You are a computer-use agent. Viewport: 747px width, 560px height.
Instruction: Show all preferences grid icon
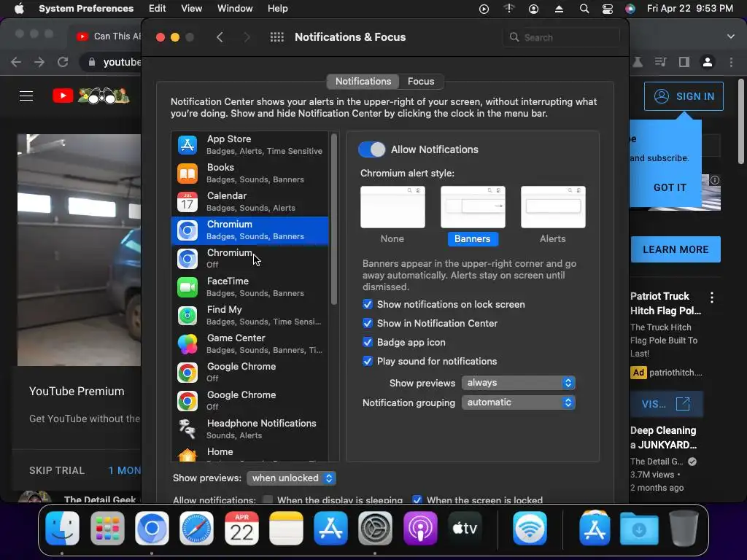(x=276, y=37)
